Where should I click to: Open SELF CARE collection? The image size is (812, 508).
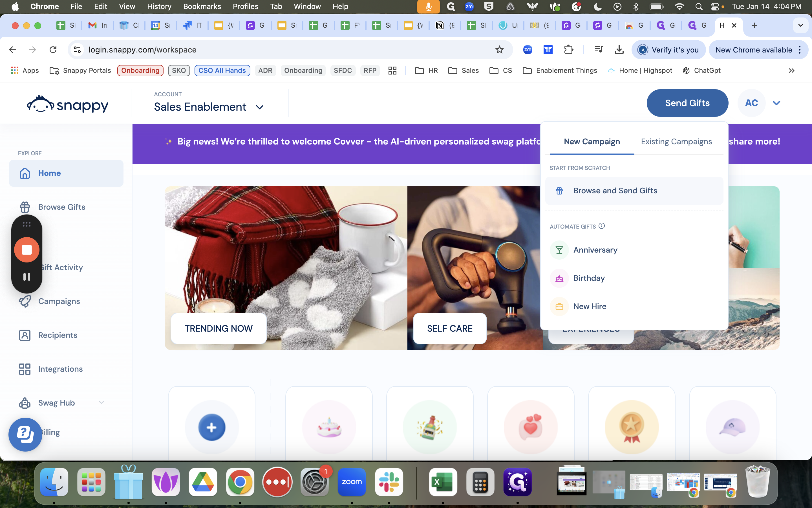[x=450, y=328]
